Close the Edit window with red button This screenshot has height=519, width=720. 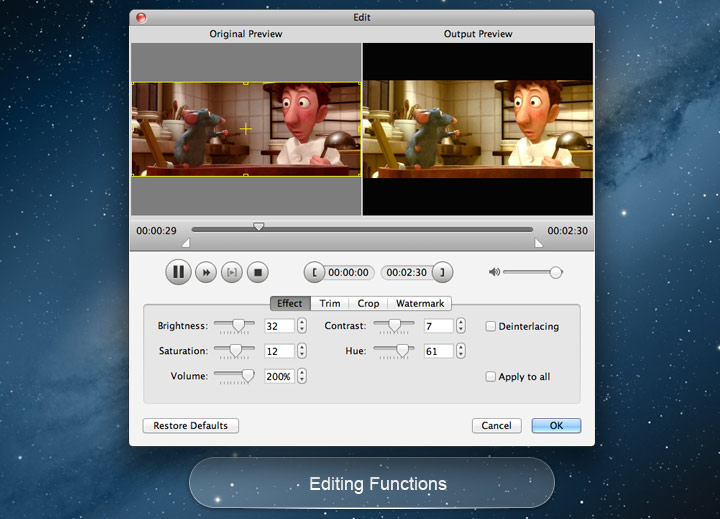point(141,18)
